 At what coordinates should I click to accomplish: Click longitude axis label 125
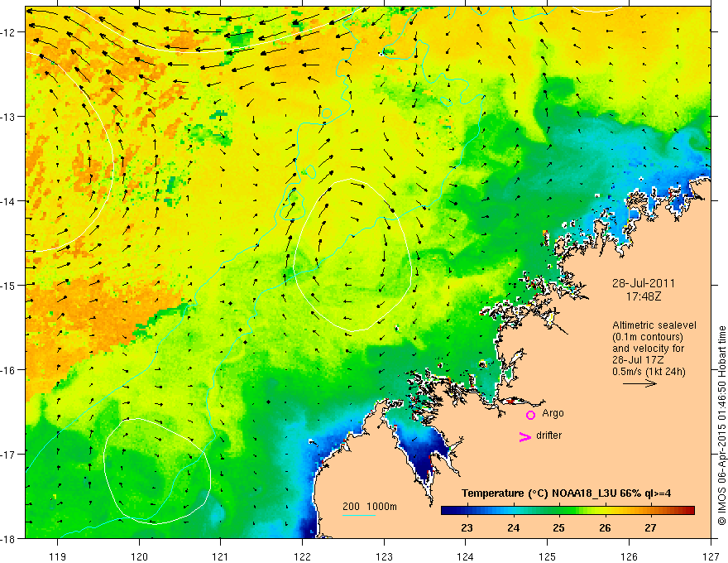548,556
